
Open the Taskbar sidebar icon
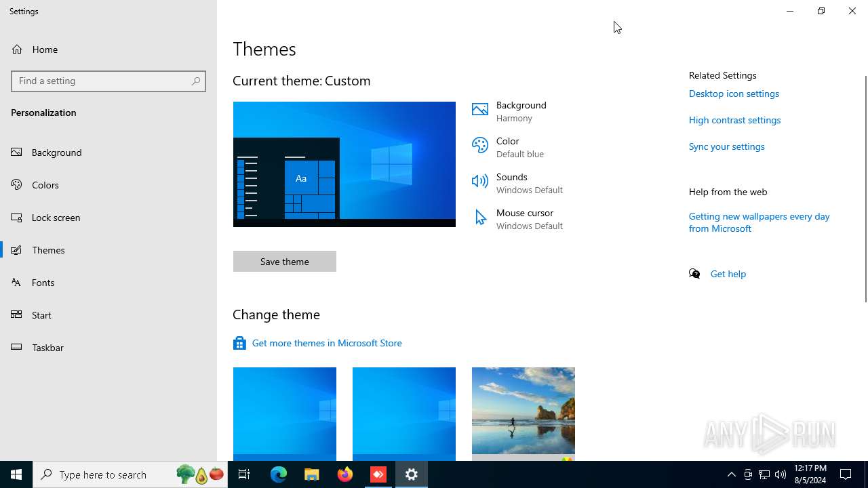tap(17, 348)
